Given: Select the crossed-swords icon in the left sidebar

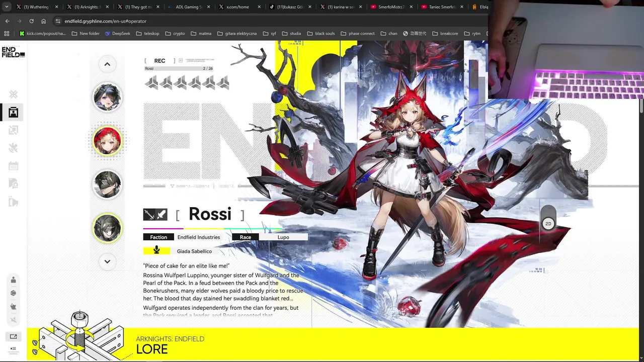Looking at the screenshot, I should point(14,94).
